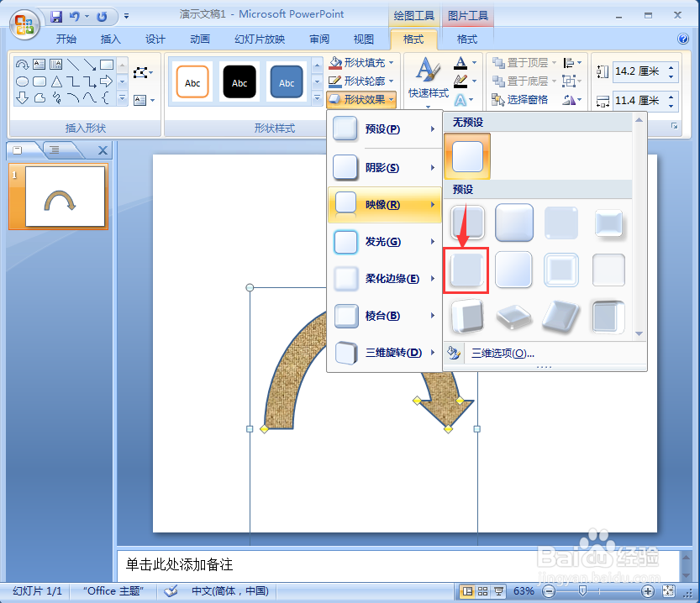Open the rotate objects dropdown
Viewport: 700px width, 603px height.
[572, 100]
